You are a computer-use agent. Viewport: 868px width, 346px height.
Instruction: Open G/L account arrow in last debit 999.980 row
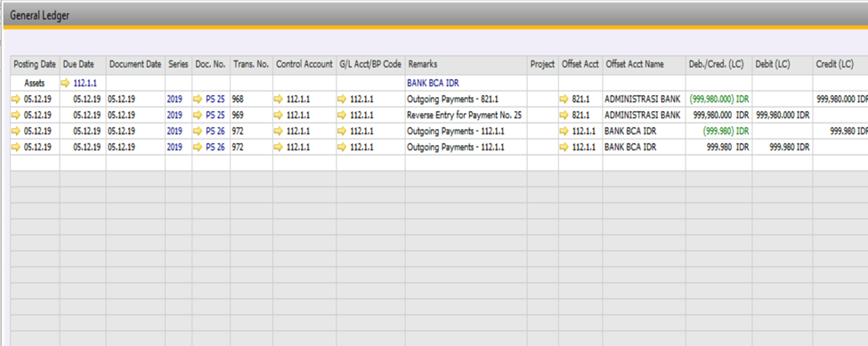343,148
